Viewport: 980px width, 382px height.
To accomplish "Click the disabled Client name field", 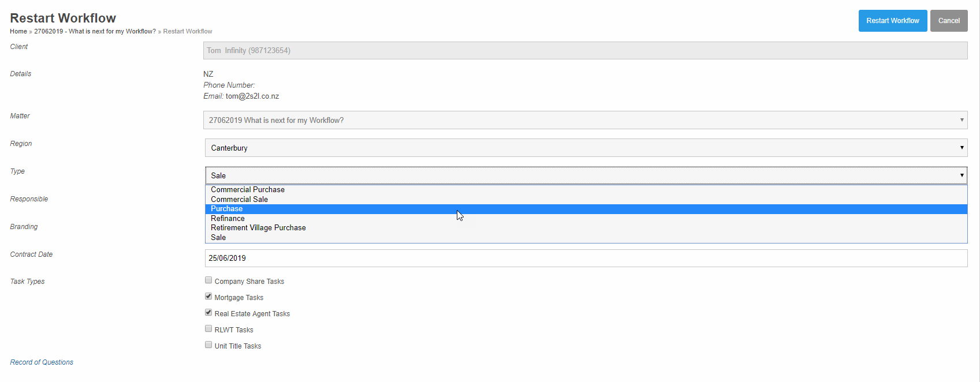I will 586,50.
